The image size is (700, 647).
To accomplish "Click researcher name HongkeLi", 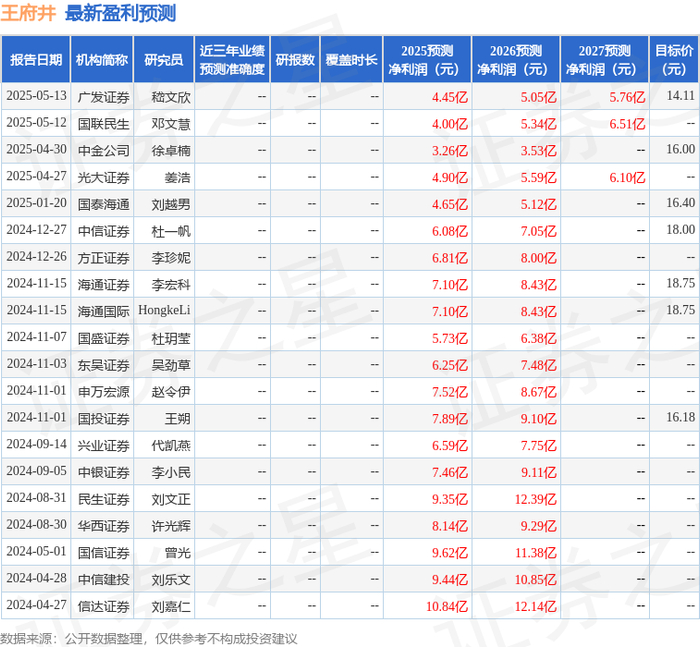I will click(164, 310).
